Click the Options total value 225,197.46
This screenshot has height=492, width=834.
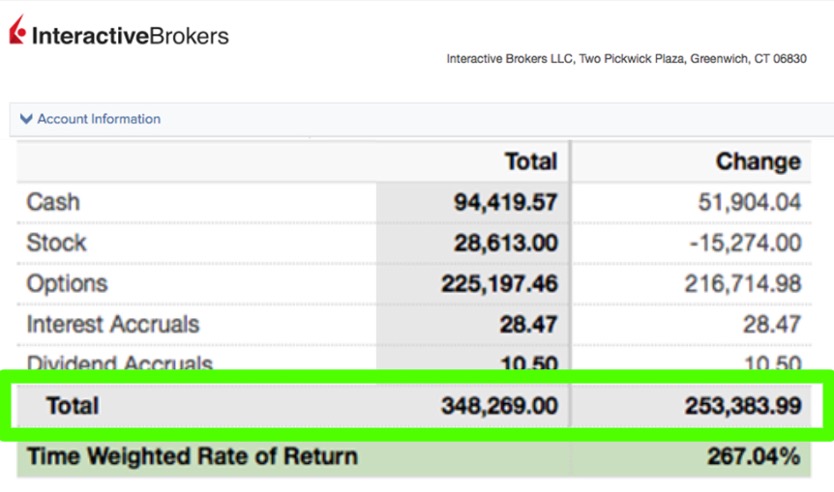coord(499,285)
